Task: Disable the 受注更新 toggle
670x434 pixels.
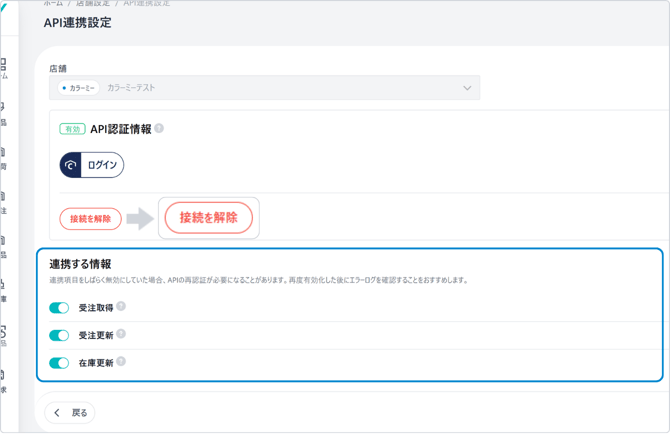Action: click(x=59, y=335)
